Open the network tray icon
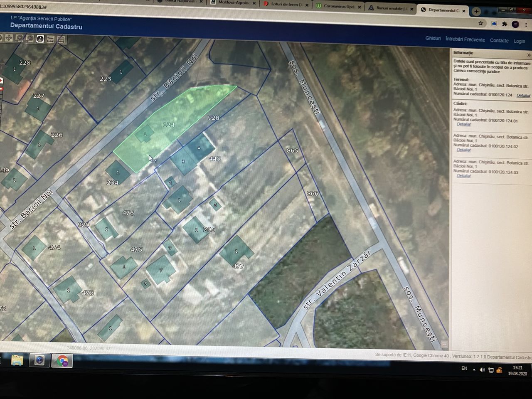This screenshot has height=399, width=532. pyautogui.click(x=491, y=370)
